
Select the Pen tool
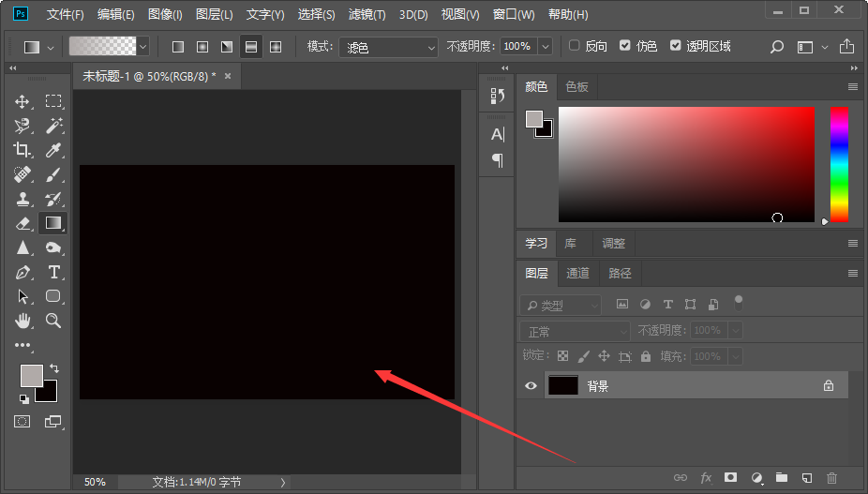click(22, 272)
